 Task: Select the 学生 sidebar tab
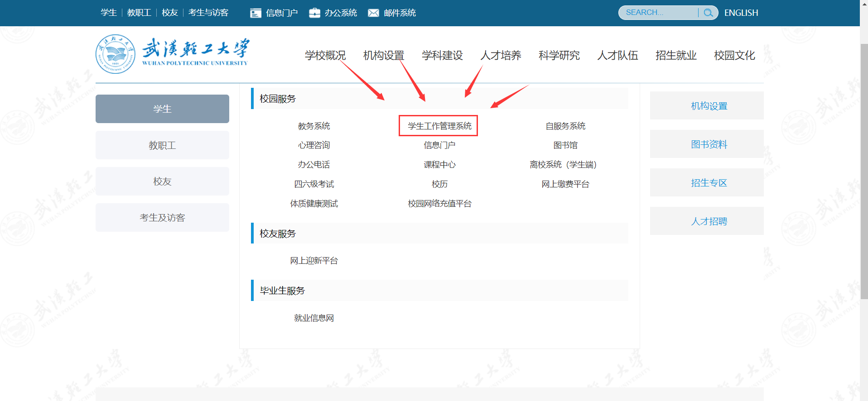click(x=162, y=109)
